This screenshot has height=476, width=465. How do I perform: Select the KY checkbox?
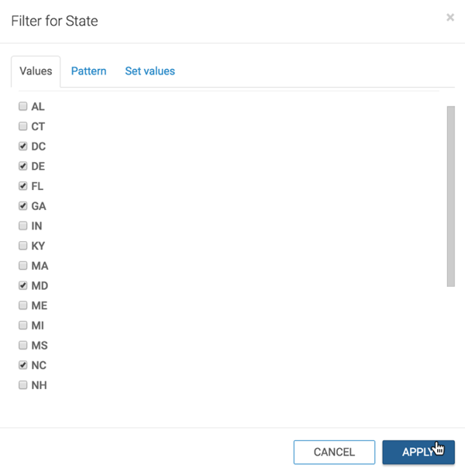22,246
